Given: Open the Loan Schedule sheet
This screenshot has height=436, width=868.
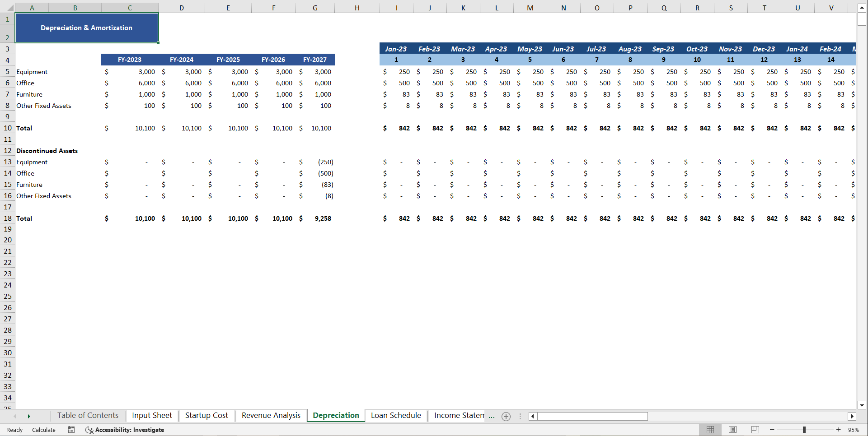Looking at the screenshot, I should click(x=395, y=415).
